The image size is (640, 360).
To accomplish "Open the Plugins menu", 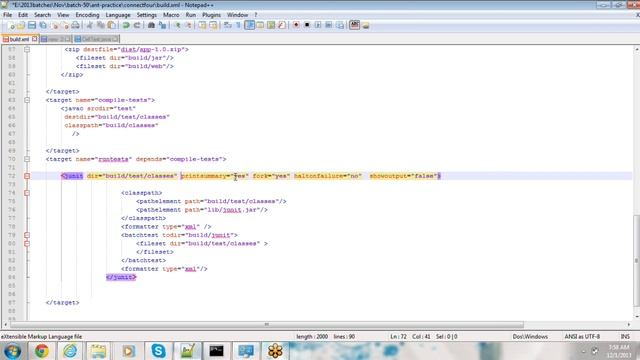I will [x=211, y=15].
